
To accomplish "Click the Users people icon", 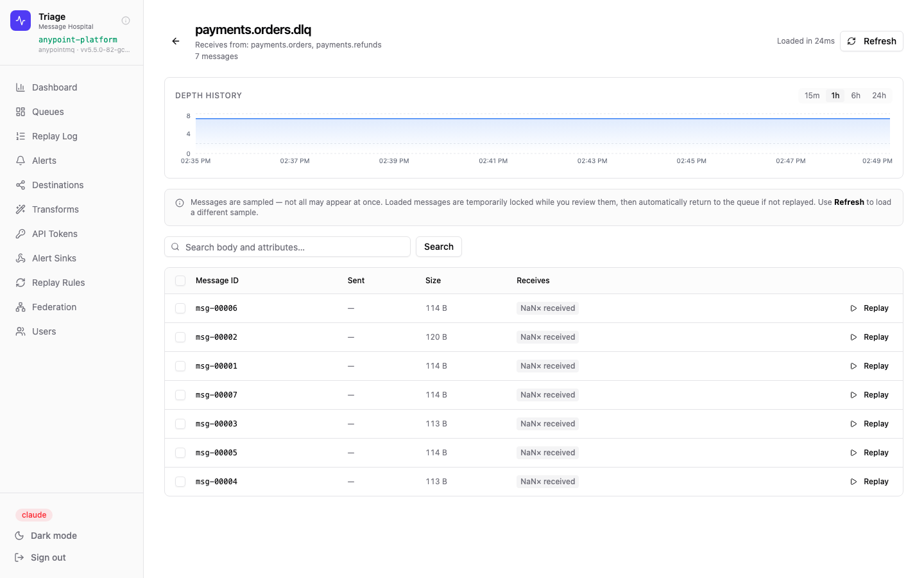I will coord(21,331).
